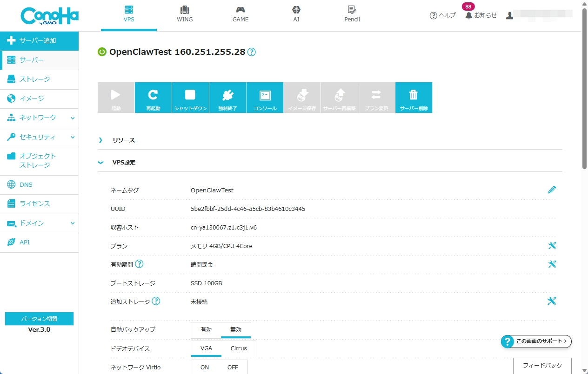Image resolution: width=588 pixels, height=374 pixels.
Task: Expand the リソース section
Action: click(330, 140)
